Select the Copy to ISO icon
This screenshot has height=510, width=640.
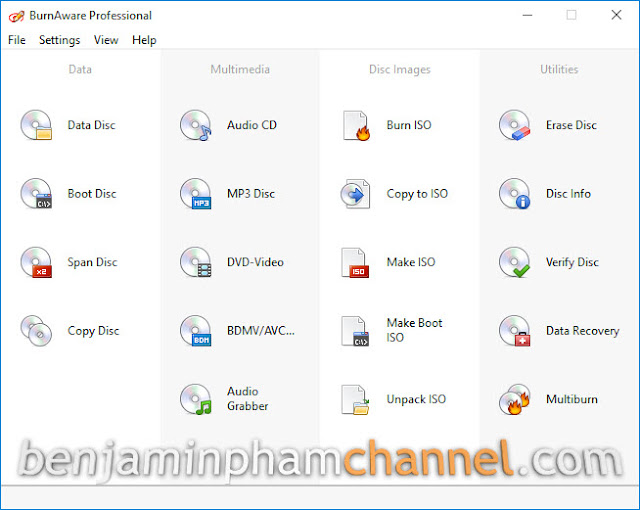pyautogui.click(x=356, y=193)
